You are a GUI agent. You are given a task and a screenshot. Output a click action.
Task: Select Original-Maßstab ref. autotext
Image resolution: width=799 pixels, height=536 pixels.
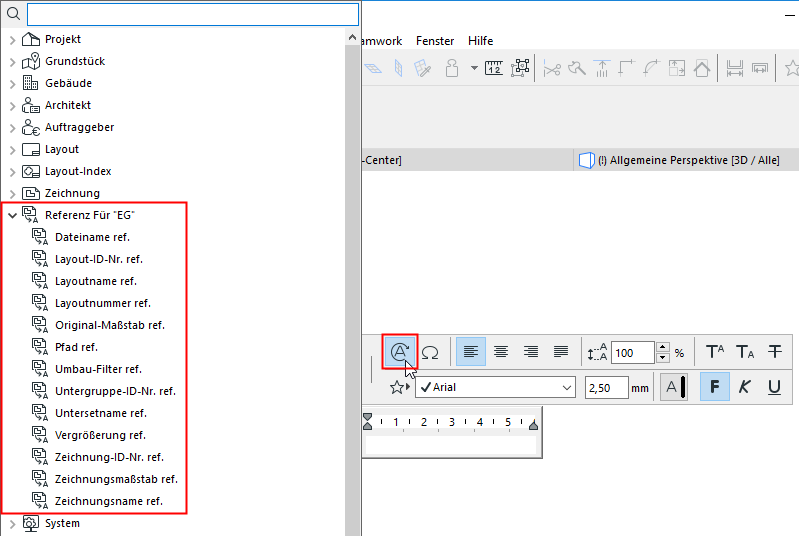pos(110,325)
